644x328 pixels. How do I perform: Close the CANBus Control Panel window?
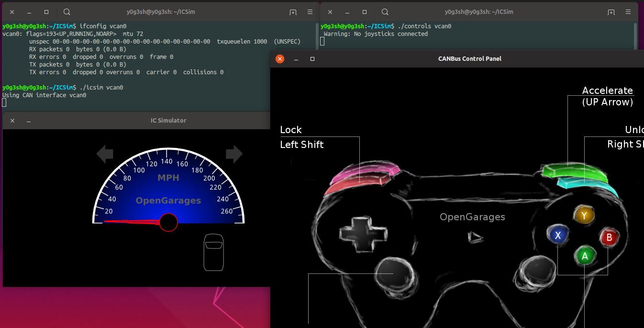pyautogui.click(x=280, y=59)
